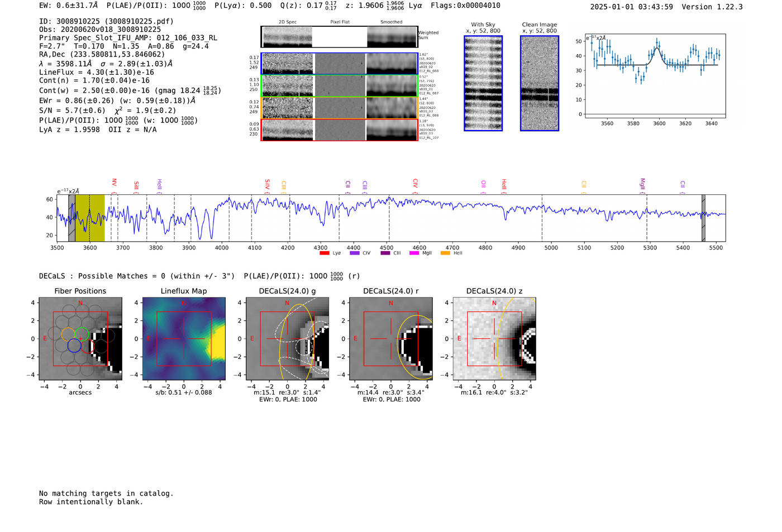Click the DECaLS(24.0) g cutout image

click(287, 339)
